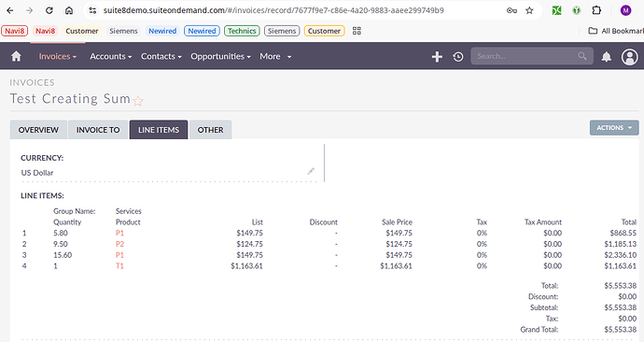Viewport: 644px width, 342px height.
Task: Click the search magnifier icon
Action: click(x=582, y=56)
